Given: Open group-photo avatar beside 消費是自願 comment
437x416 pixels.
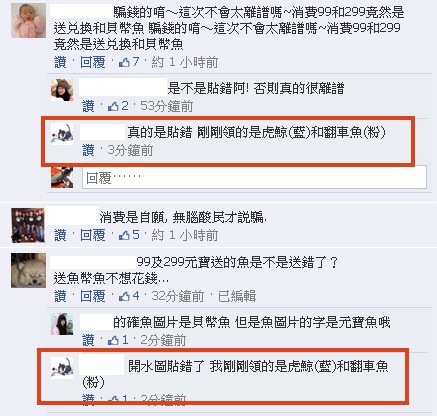Looking at the screenshot, I should 28,225.
